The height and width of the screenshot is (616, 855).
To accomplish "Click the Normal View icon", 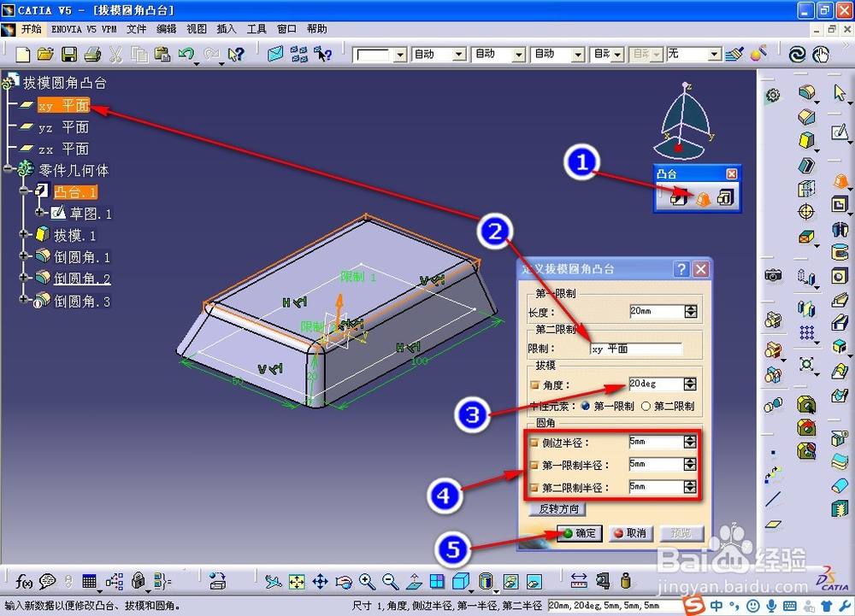I will 414,582.
